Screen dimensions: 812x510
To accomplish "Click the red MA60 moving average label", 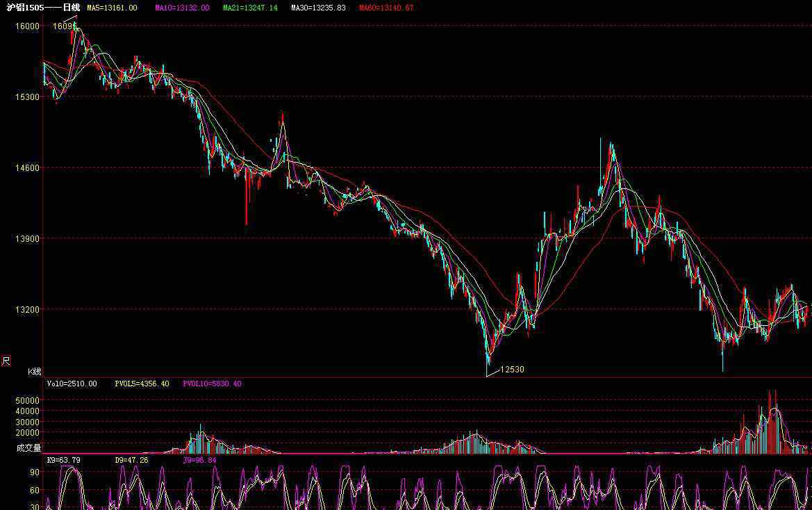I will (386, 8).
